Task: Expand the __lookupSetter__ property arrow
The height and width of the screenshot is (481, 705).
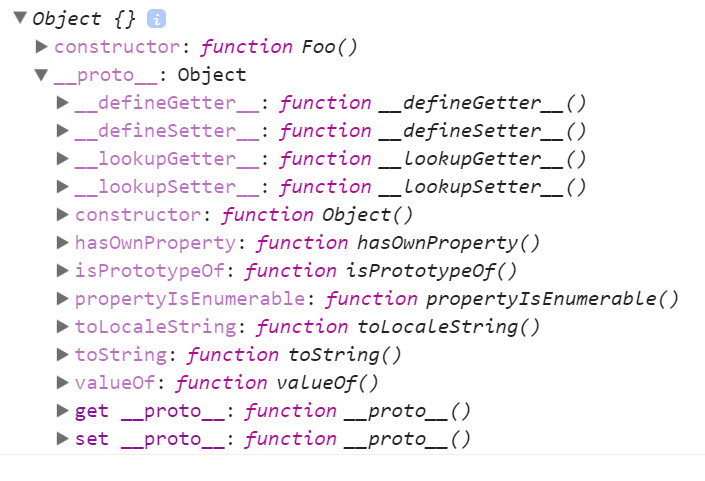Action: 63,187
